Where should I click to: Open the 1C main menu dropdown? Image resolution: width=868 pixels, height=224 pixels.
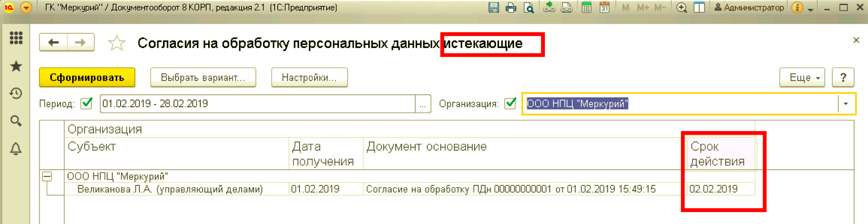click(x=26, y=8)
